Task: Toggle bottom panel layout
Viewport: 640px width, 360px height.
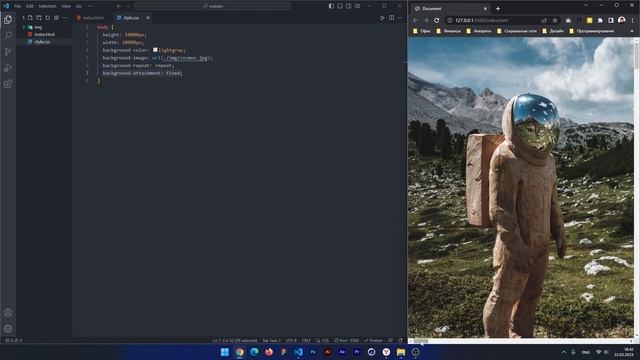Action: coord(340,6)
